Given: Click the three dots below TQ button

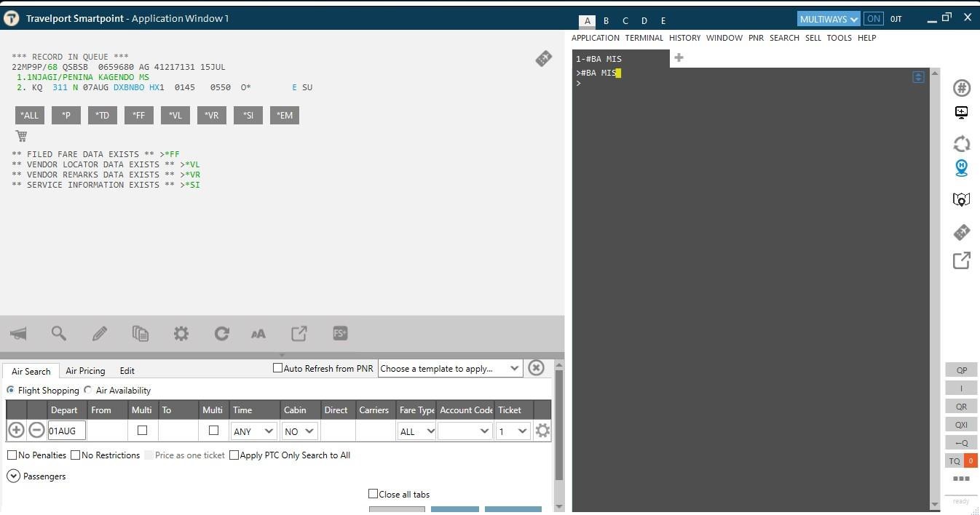Looking at the screenshot, I should tap(961, 479).
